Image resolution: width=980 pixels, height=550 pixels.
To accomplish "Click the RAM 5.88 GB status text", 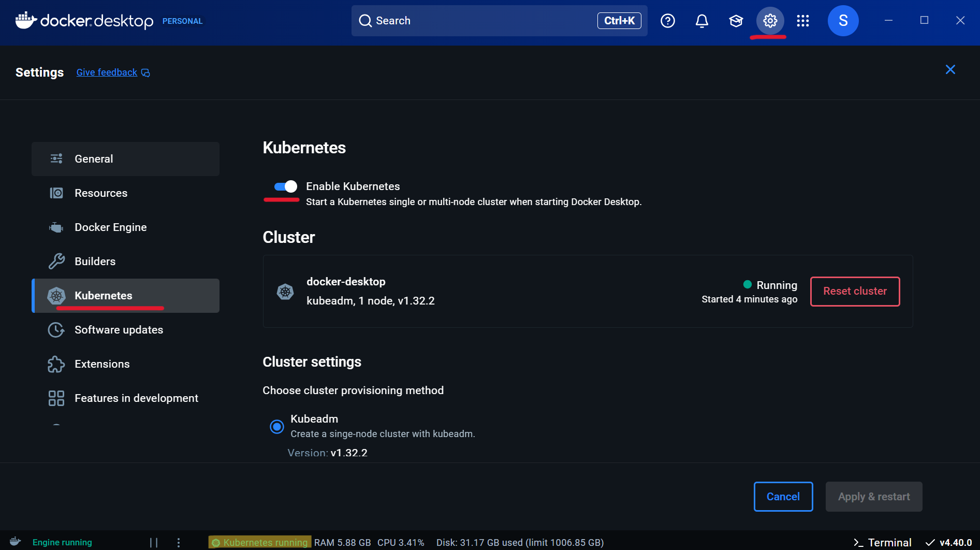I will pyautogui.click(x=342, y=542).
